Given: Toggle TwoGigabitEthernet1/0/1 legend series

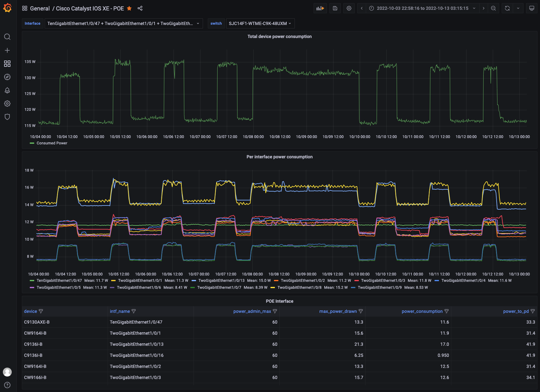Looking at the screenshot, I should pos(140,281).
